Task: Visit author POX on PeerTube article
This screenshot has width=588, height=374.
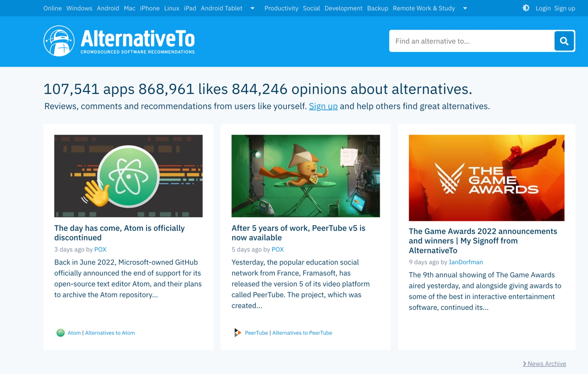Action: [x=277, y=249]
